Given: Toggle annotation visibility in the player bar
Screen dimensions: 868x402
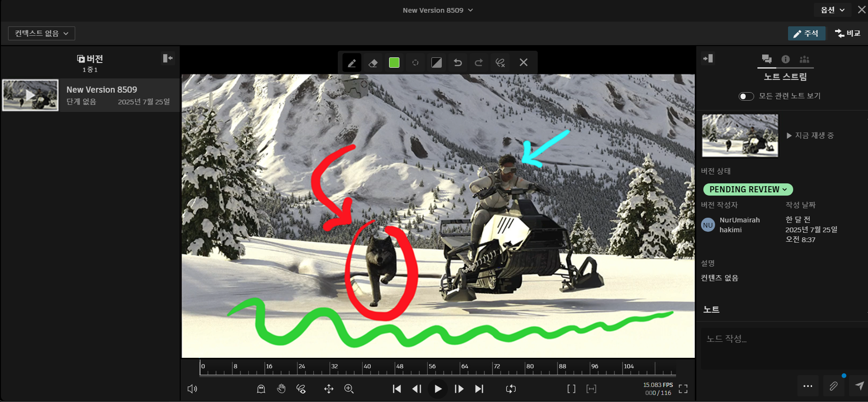Looking at the screenshot, I should (301, 389).
